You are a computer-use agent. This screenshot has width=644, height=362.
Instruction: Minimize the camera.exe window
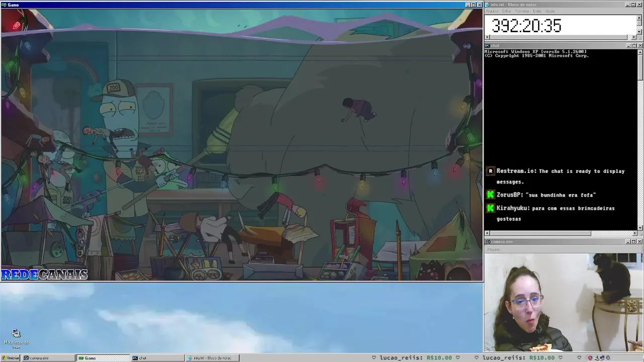click(628, 242)
